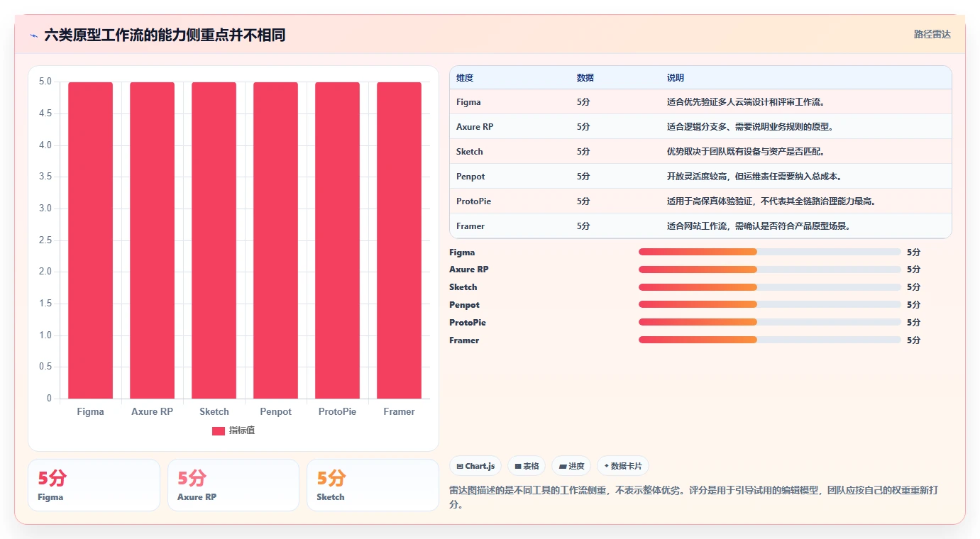Click the Axure RP bar in chart
Image resolution: width=980 pixels, height=539 pixels.
click(x=152, y=240)
